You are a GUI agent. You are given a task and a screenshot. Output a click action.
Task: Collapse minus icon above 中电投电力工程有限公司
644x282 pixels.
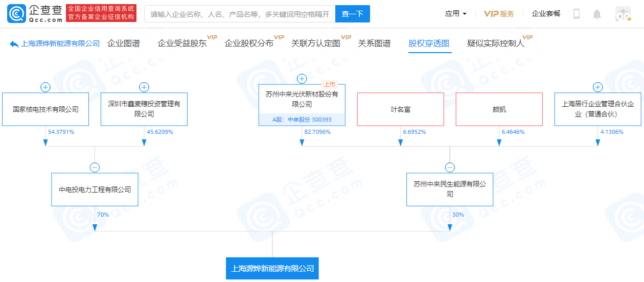[95, 167]
